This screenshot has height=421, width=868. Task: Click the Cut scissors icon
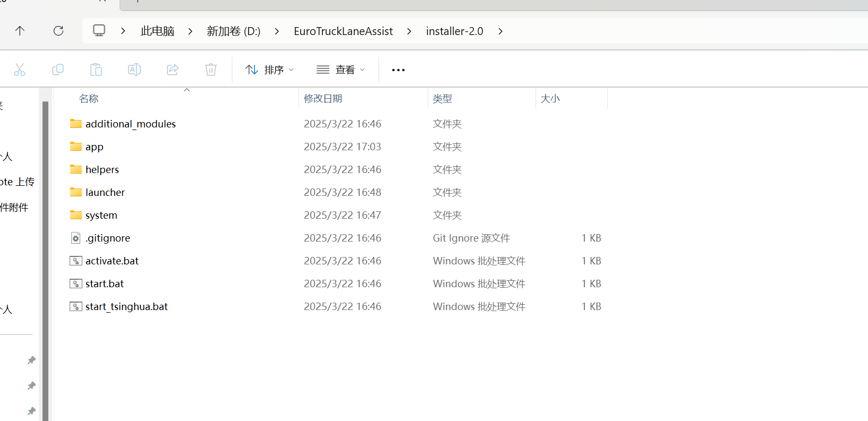pos(20,70)
